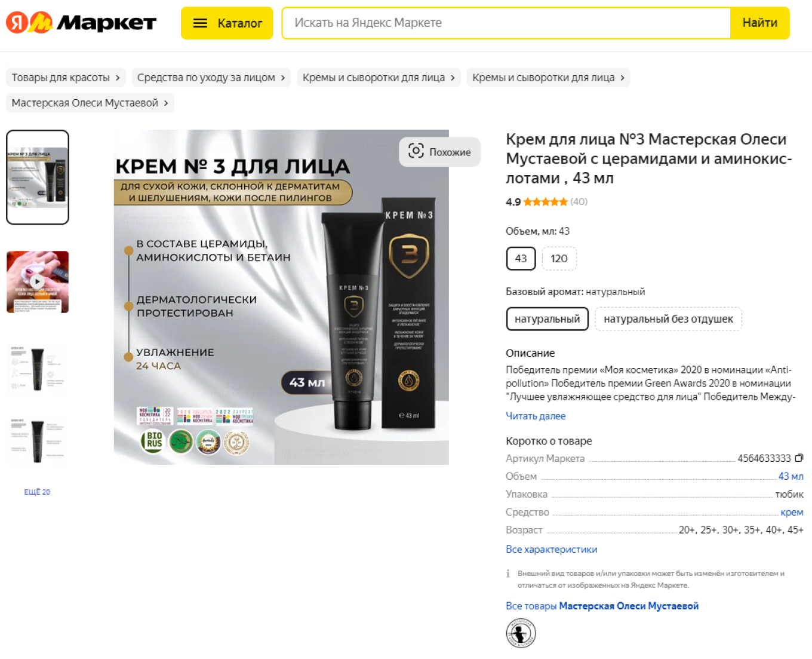Choose натуральный без отдушек aroma option
Viewport: 812px width, 659px height.
coord(668,319)
